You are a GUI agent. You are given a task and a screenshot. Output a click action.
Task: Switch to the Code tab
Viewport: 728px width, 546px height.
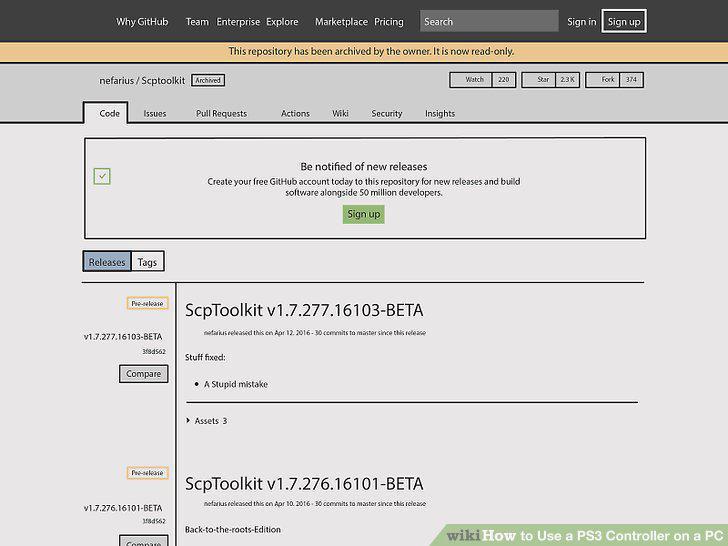(x=105, y=113)
